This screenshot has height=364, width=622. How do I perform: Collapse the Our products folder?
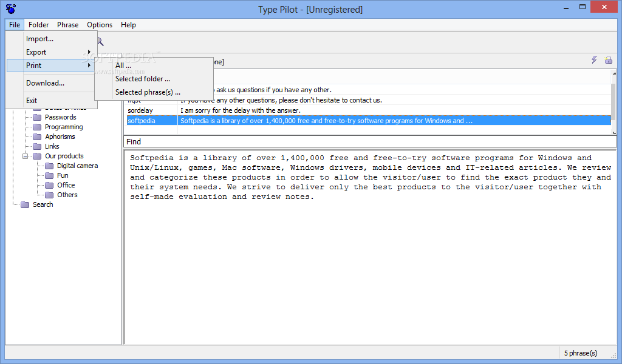26,156
